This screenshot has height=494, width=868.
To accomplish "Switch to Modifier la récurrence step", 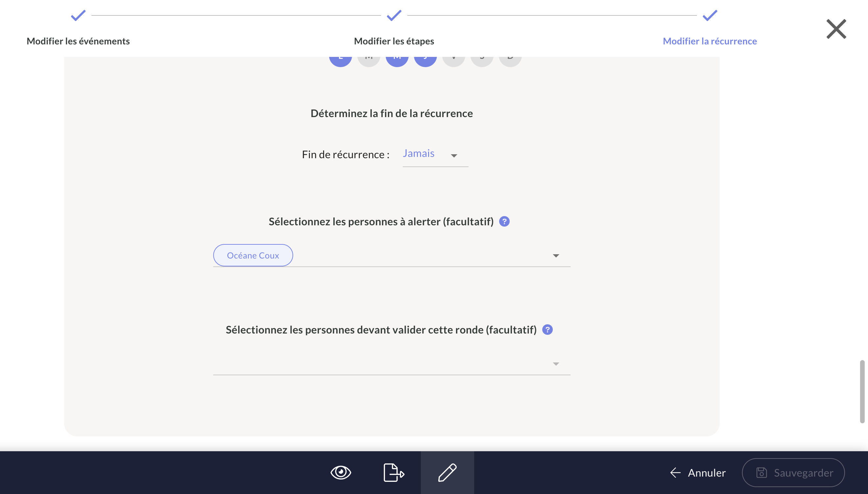I will (709, 41).
